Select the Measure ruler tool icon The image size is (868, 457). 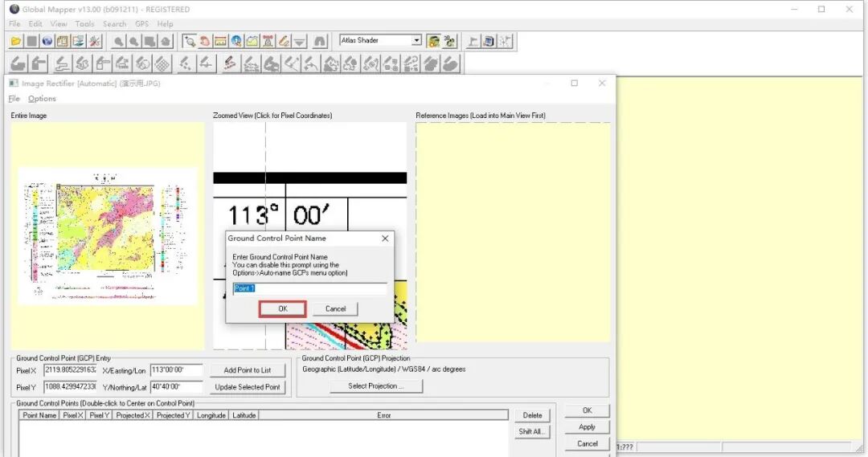pos(220,41)
